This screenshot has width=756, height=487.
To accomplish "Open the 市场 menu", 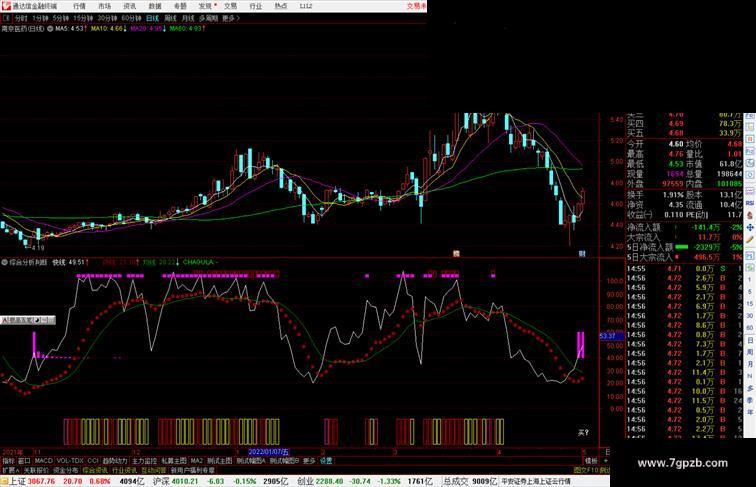I will point(104,6).
